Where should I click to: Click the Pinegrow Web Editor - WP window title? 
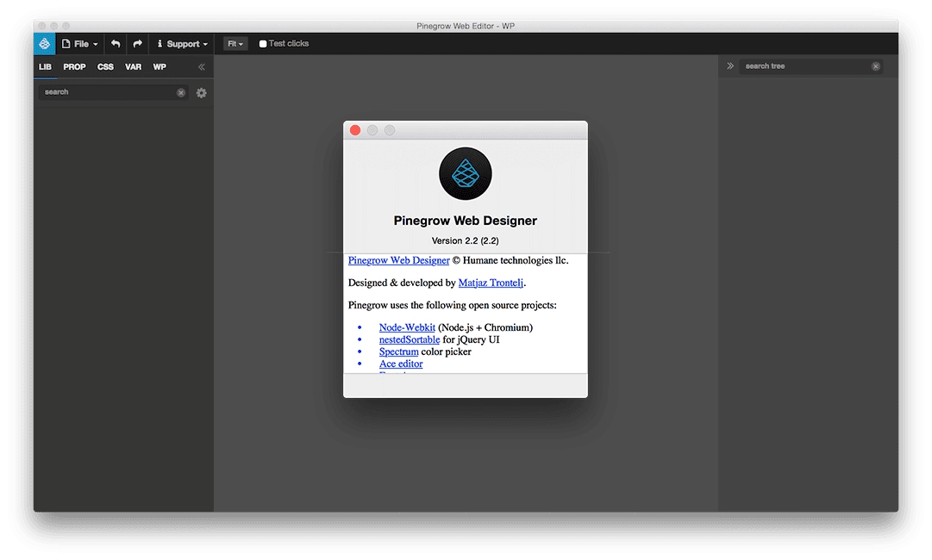pyautogui.click(x=466, y=26)
